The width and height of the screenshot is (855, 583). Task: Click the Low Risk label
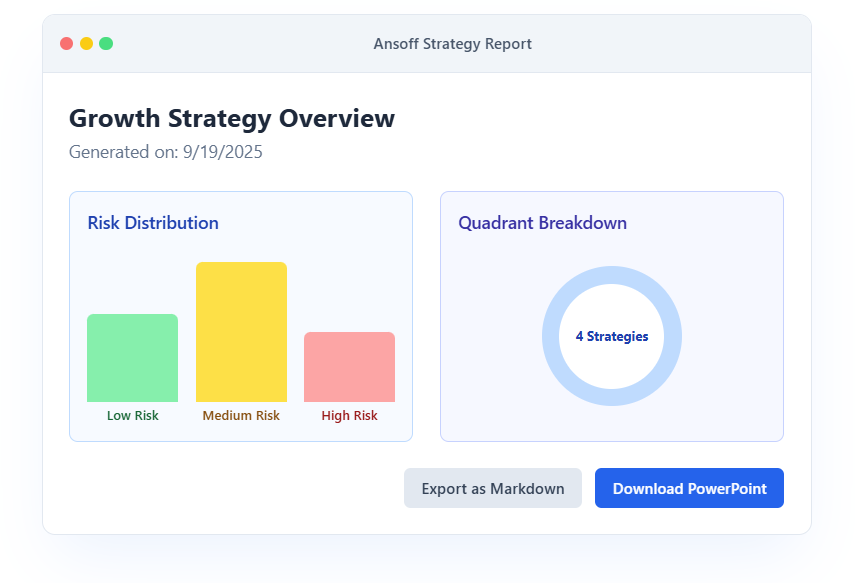(132, 415)
